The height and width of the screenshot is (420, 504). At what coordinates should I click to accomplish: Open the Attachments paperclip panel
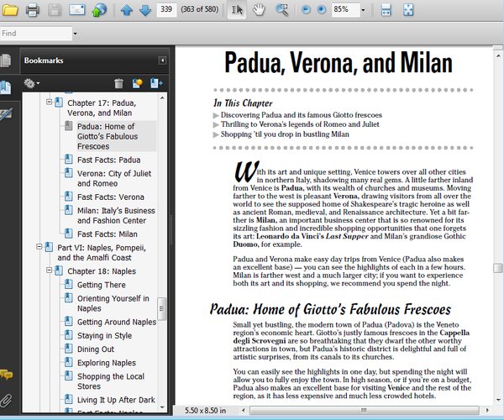click(x=7, y=400)
